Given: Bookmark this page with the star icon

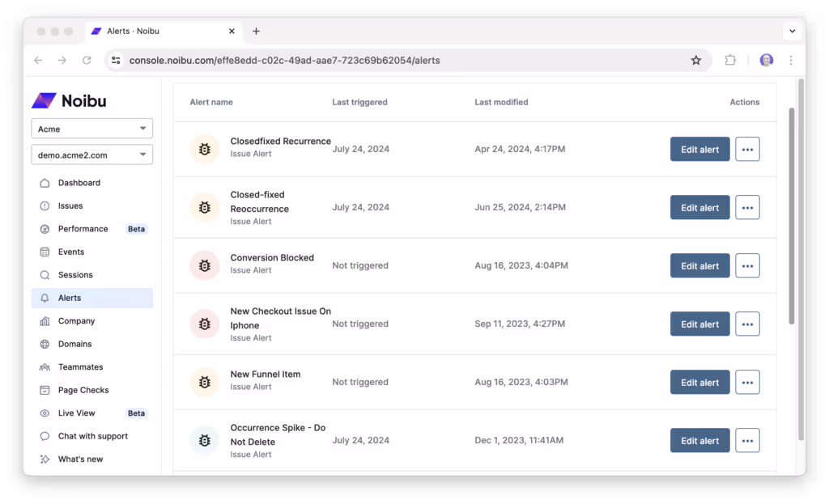Looking at the screenshot, I should click(x=695, y=60).
